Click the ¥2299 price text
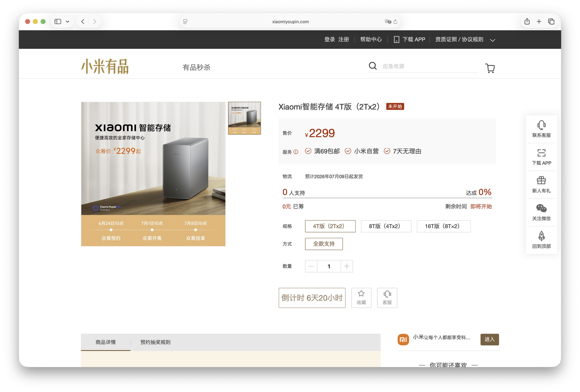 pos(320,133)
